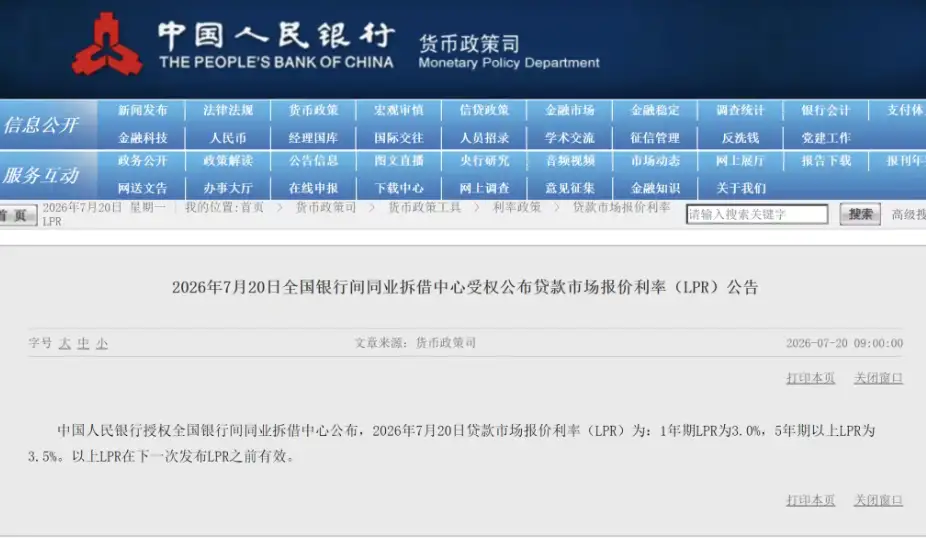
Task: Click 货币政策司 department title in header
Action: point(469,43)
